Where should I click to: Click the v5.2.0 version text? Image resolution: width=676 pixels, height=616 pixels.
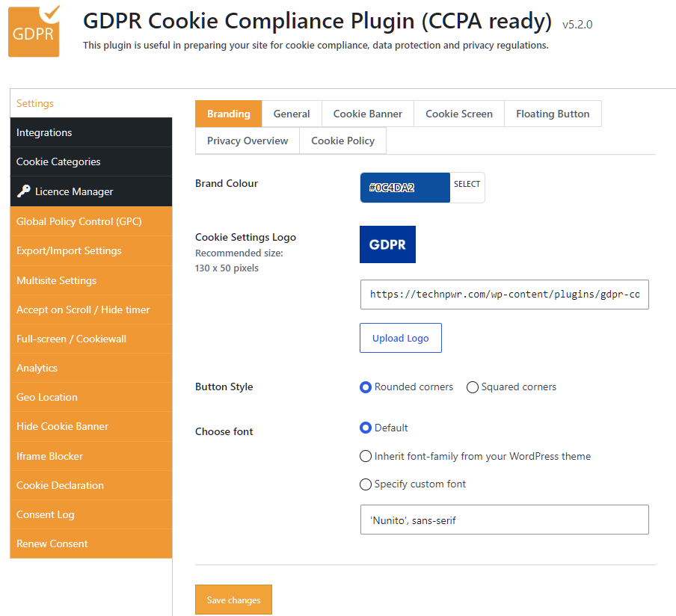[x=577, y=25]
